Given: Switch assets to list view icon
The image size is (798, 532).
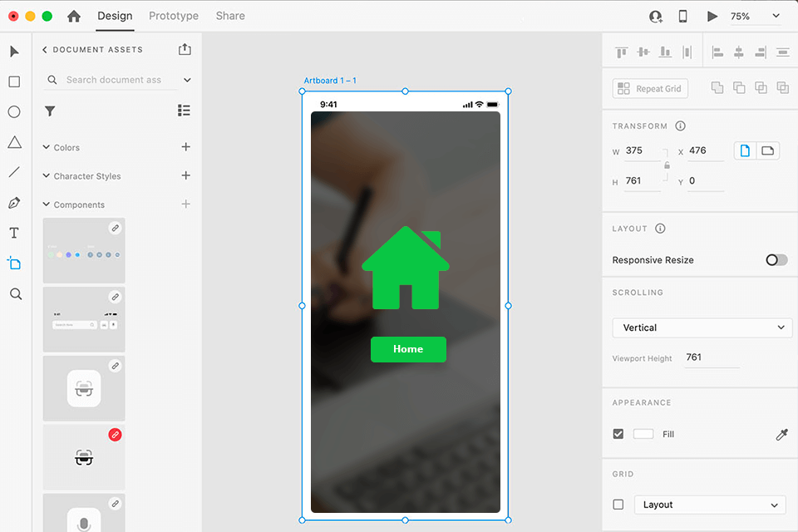Looking at the screenshot, I should pos(184,111).
